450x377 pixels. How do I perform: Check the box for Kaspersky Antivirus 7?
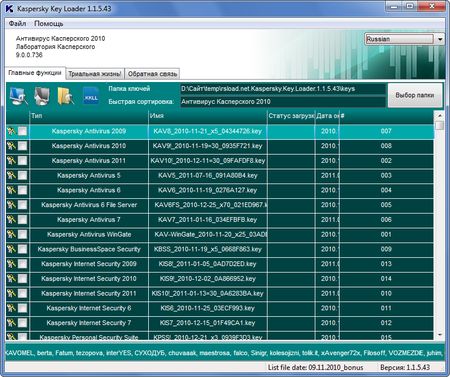(22, 220)
